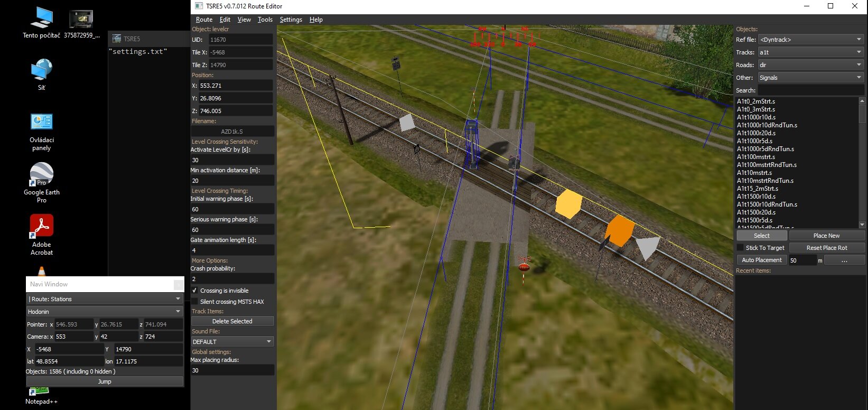Click the TSRE5 console window icon
This screenshot has height=410, width=868.
(x=117, y=39)
